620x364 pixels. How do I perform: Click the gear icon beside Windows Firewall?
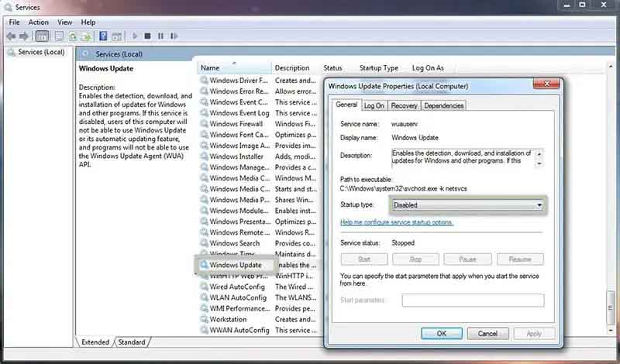coord(204,124)
